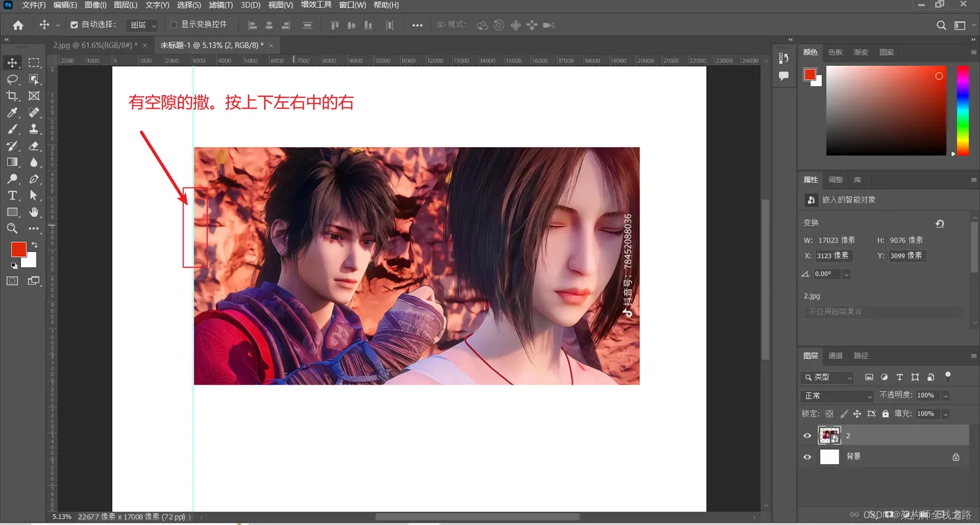Select the Zoom tool

click(x=13, y=229)
